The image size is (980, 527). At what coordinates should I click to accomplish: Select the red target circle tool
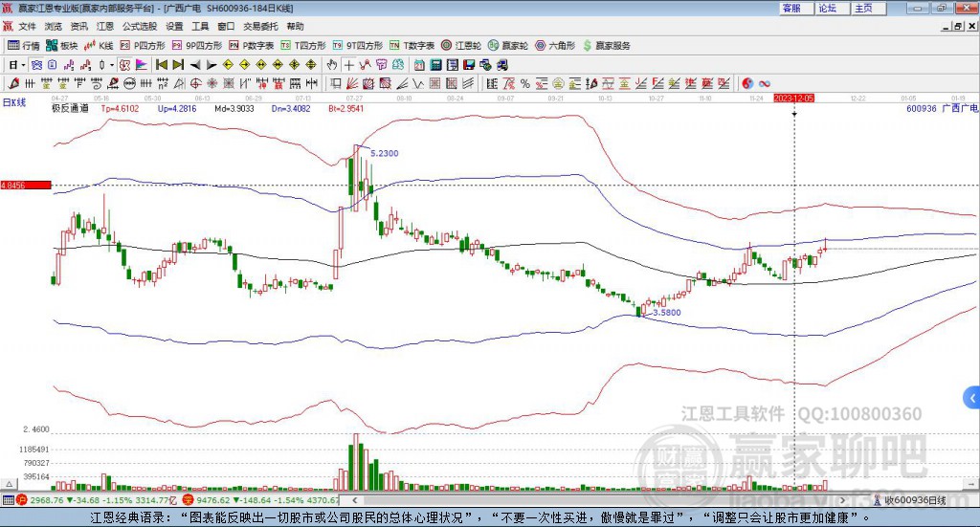point(195,83)
